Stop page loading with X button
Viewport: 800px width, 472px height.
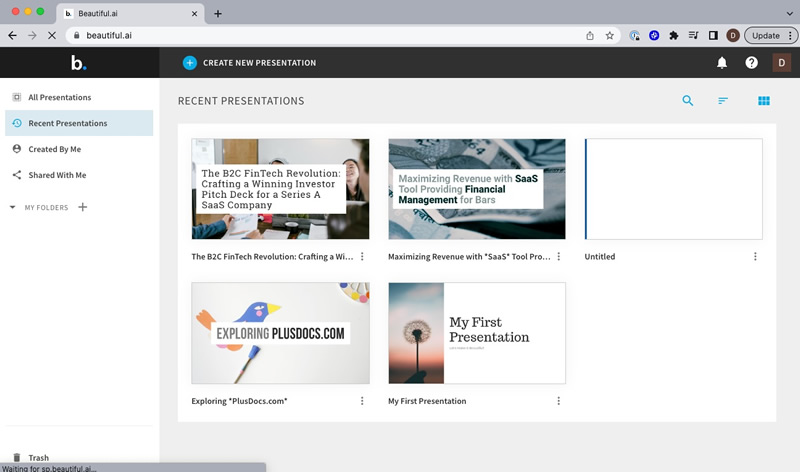[x=52, y=35]
